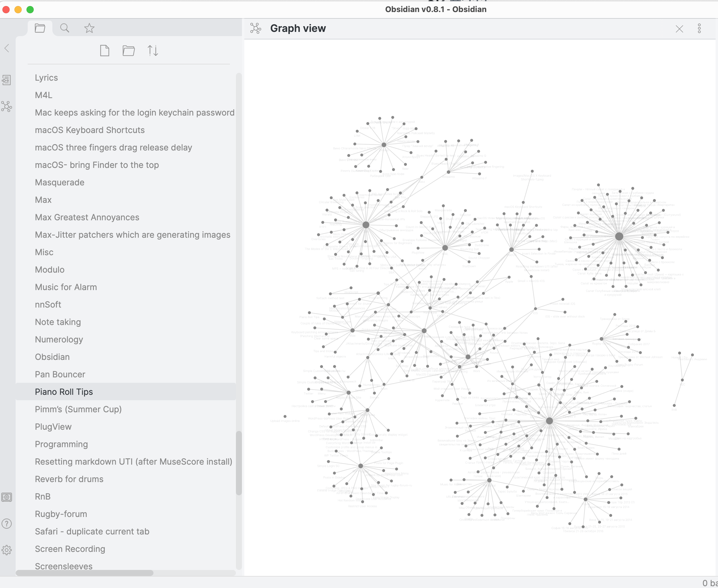Open quick switcher ribbon icon

coord(7,80)
